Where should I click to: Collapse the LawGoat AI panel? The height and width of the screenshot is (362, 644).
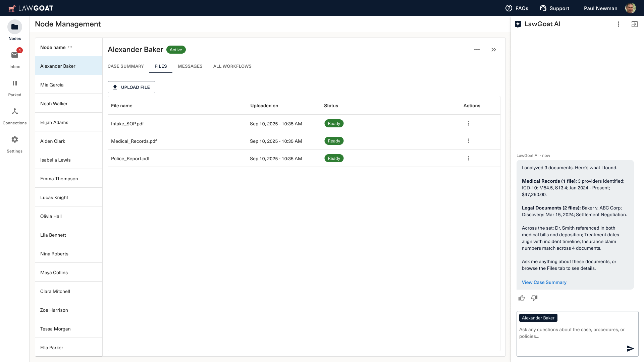coord(634,24)
